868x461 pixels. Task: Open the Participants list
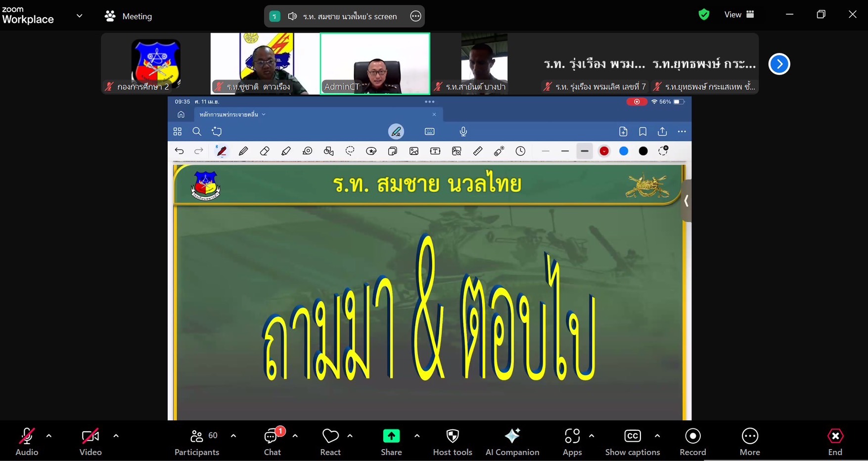point(197,442)
